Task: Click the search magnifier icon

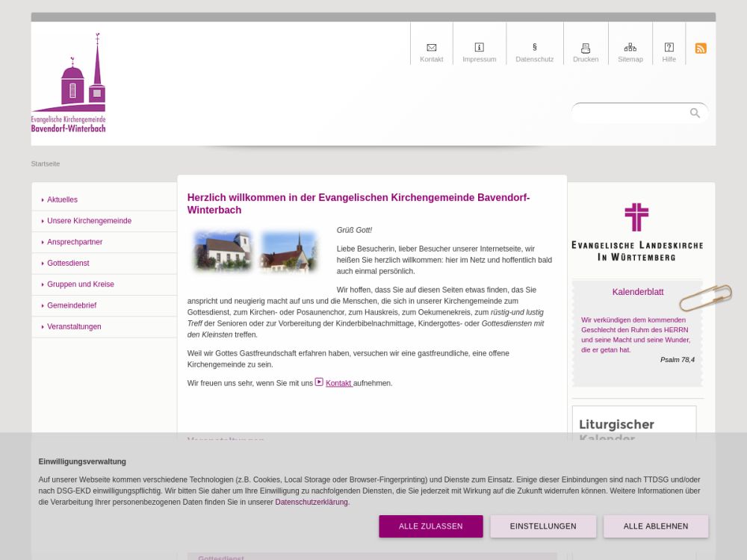Action: 695,113
